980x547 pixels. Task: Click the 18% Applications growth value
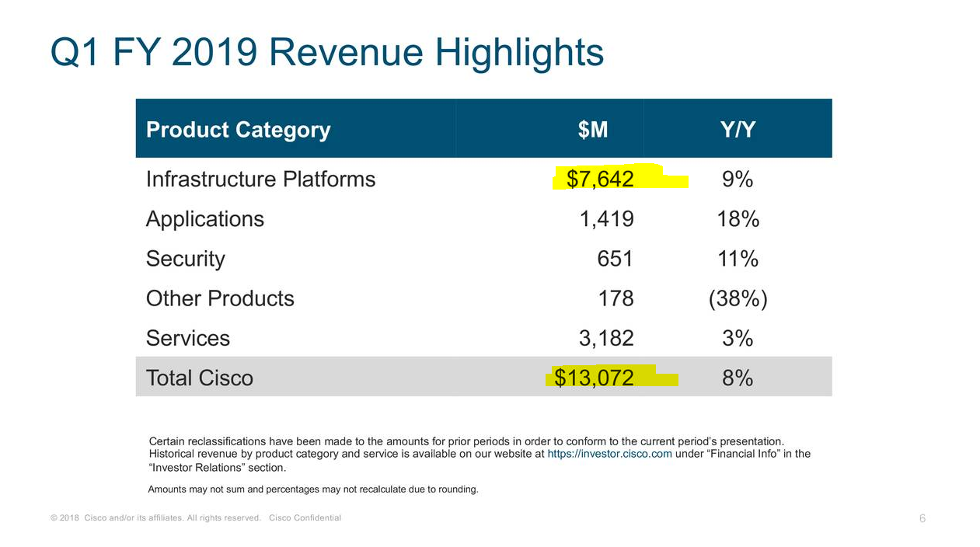pyautogui.click(x=738, y=219)
